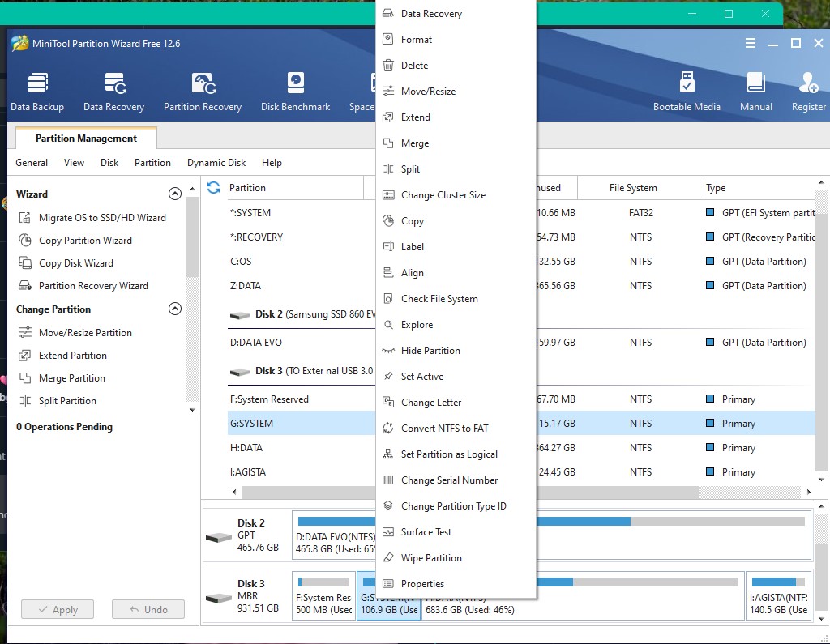Choose Check File System

click(x=456, y=298)
